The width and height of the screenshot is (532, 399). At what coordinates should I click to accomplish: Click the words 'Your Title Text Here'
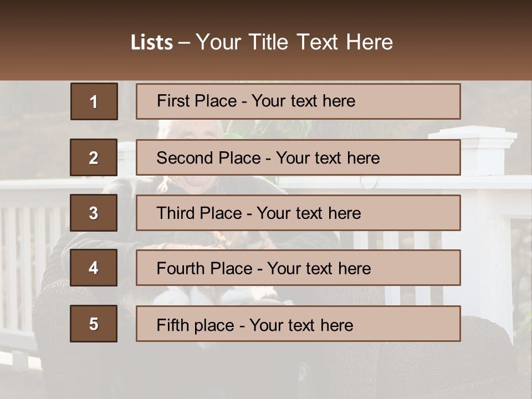(x=294, y=42)
